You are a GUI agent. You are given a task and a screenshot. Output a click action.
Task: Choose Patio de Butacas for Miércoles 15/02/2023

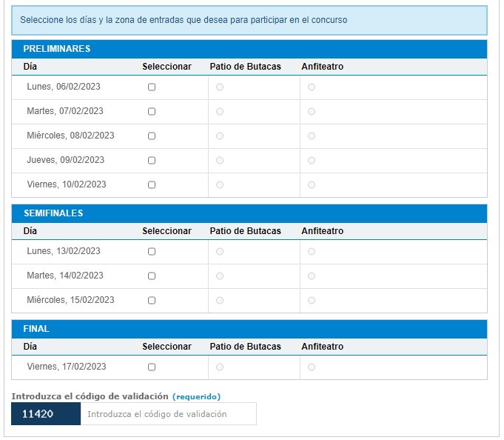coord(220,301)
